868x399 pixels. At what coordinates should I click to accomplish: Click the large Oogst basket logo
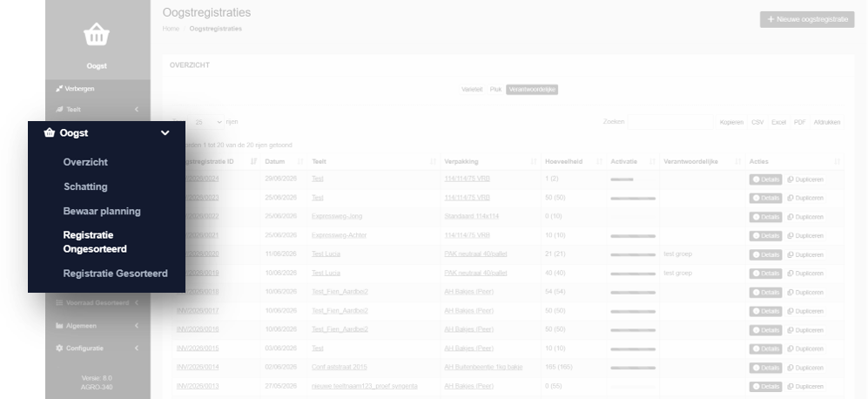coord(97,34)
